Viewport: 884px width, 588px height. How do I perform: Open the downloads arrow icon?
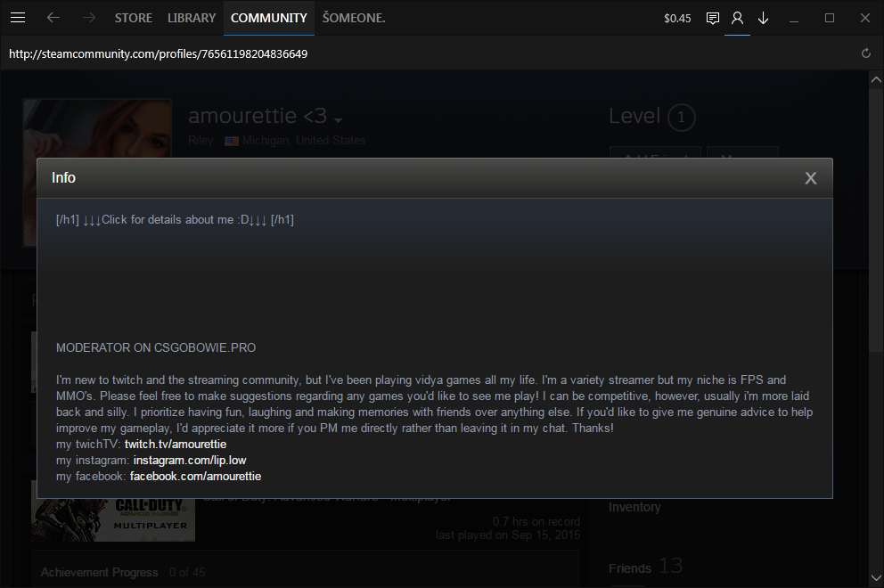coord(763,18)
